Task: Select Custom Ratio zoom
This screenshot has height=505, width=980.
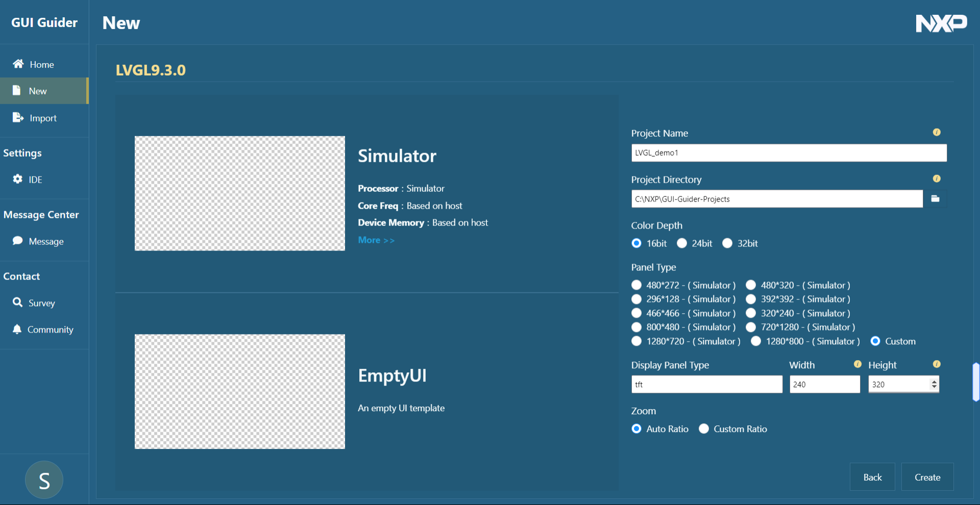Action: pos(704,429)
